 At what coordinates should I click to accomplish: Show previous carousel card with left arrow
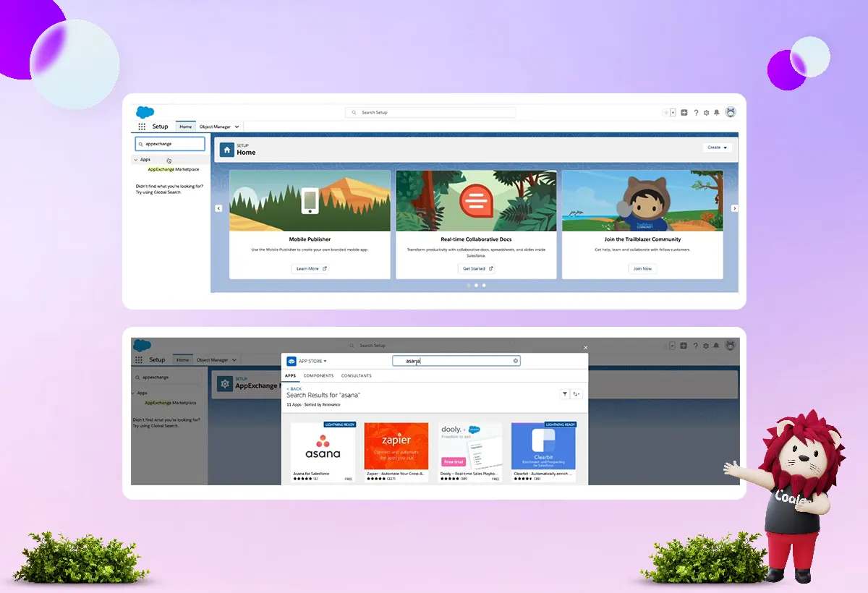(x=218, y=208)
